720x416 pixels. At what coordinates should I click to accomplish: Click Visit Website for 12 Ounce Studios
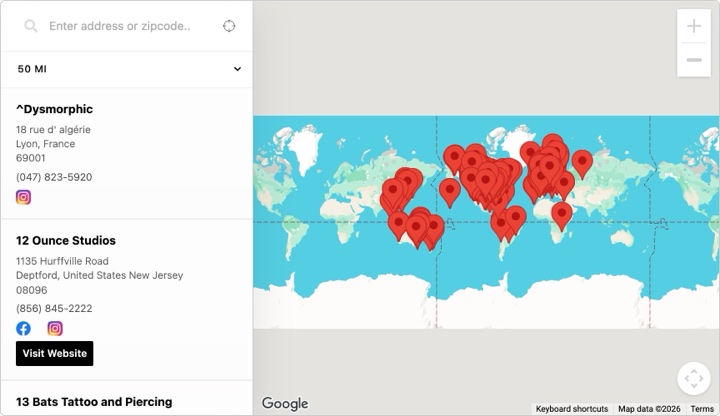(55, 354)
